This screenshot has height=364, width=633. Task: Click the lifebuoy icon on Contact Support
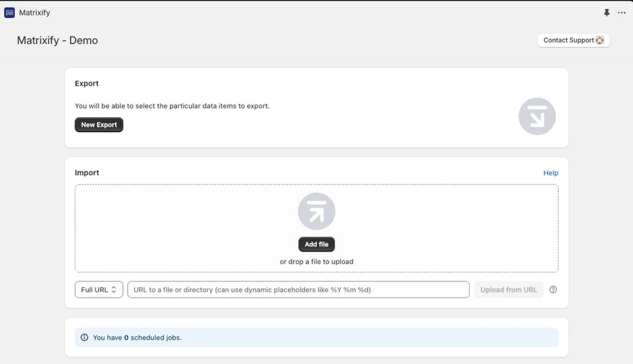[x=600, y=40]
